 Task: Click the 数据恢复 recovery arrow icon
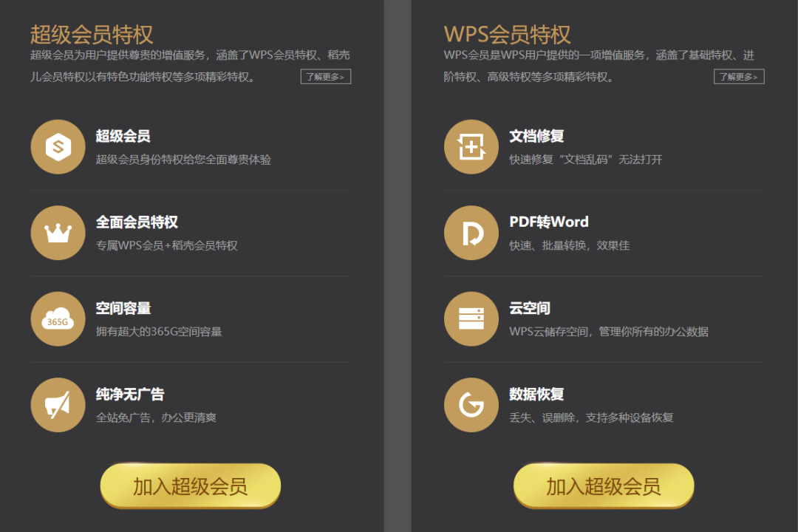click(x=471, y=405)
